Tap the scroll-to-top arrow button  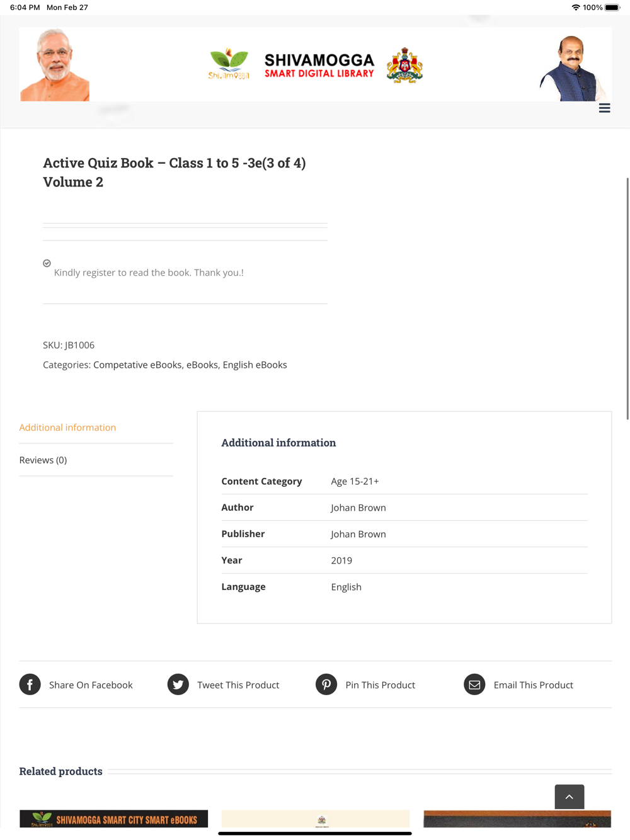coord(569,797)
